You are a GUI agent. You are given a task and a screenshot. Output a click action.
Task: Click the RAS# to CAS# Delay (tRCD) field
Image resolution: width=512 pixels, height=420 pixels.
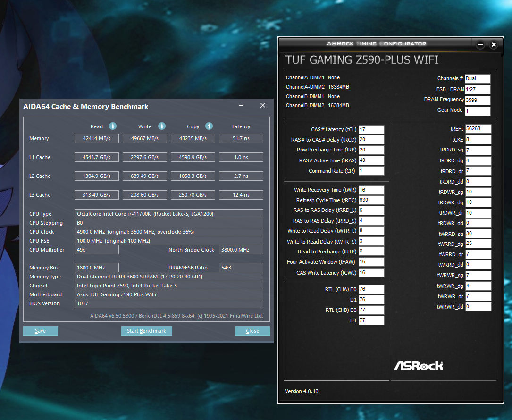click(371, 140)
